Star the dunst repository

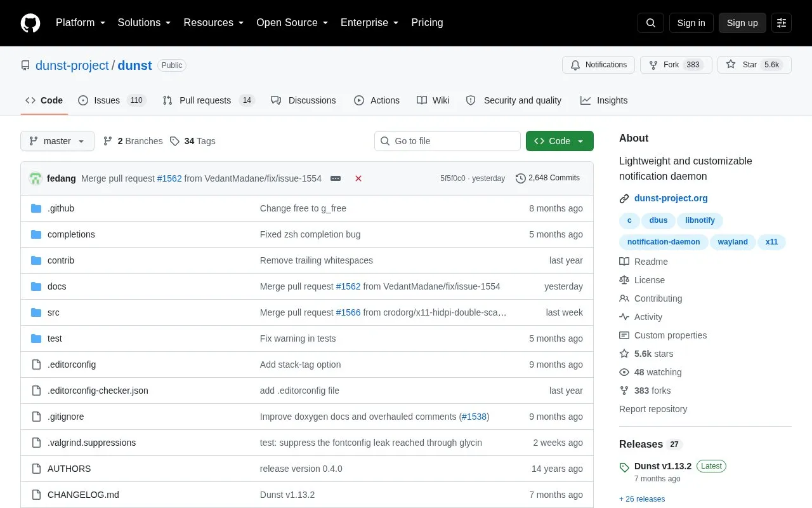[754, 65]
